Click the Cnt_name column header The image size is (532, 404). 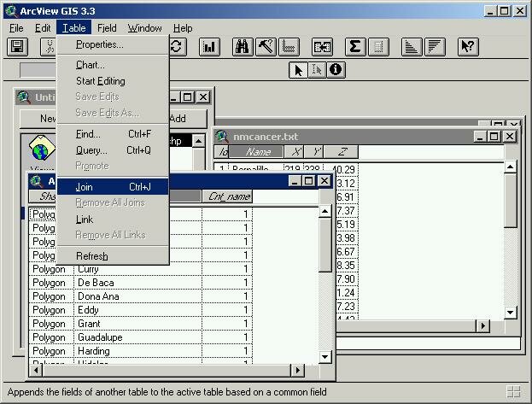pos(227,196)
